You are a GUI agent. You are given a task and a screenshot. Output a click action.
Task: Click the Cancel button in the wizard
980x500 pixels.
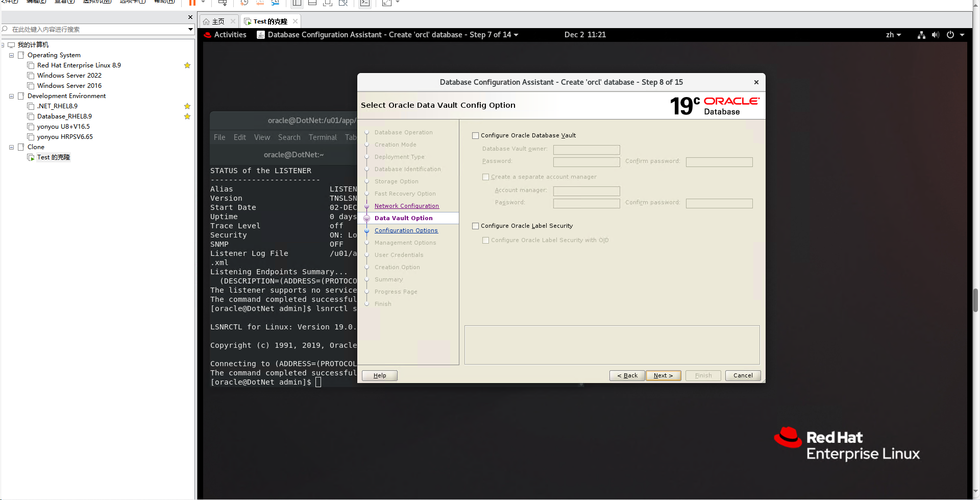[x=743, y=375]
